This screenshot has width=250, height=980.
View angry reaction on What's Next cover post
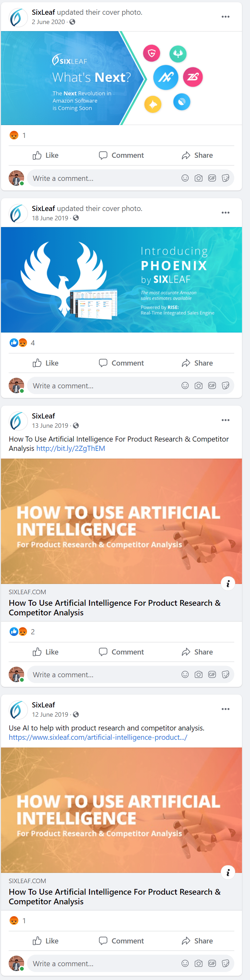(x=14, y=135)
